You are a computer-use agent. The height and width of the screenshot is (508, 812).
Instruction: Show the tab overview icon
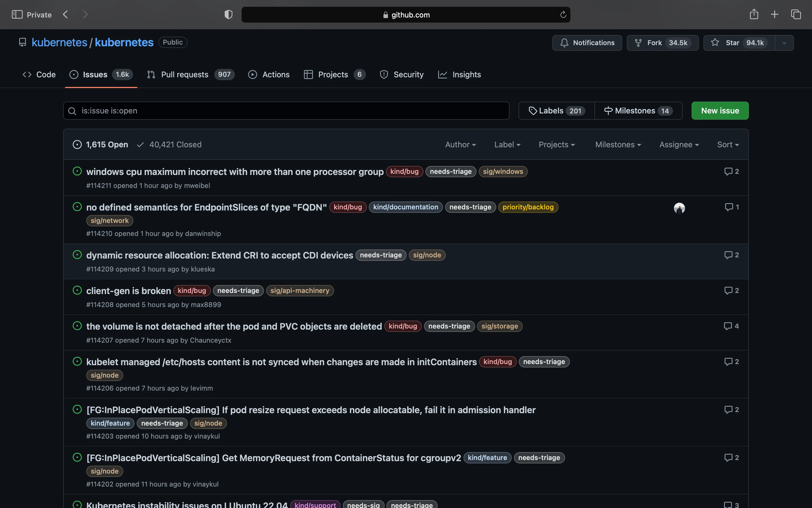coord(796,14)
